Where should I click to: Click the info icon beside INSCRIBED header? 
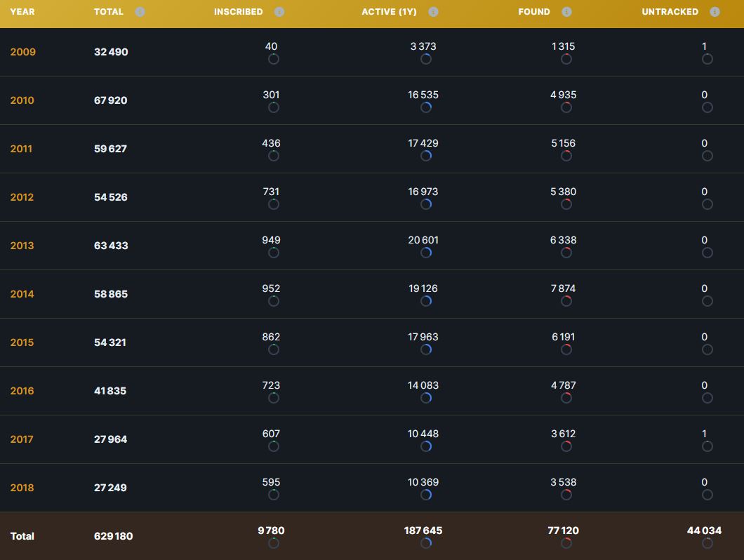click(x=279, y=12)
